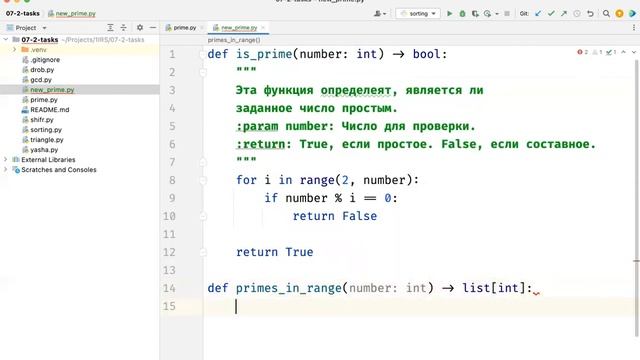Screen dimensions: 640x360
Task: Open the user account dropdown icon
Action: point(379,13)
